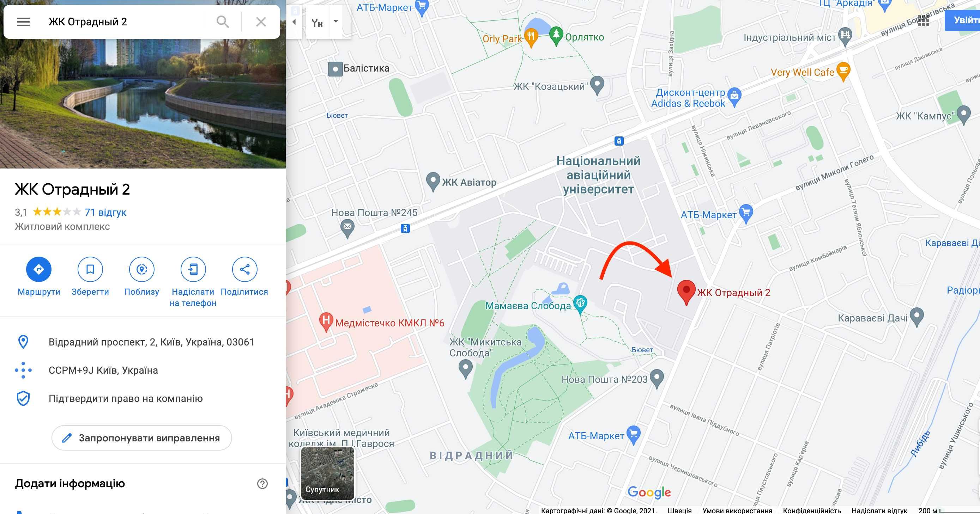
Task: Open the Google apps grid icon
Action: tap(923, 20)
